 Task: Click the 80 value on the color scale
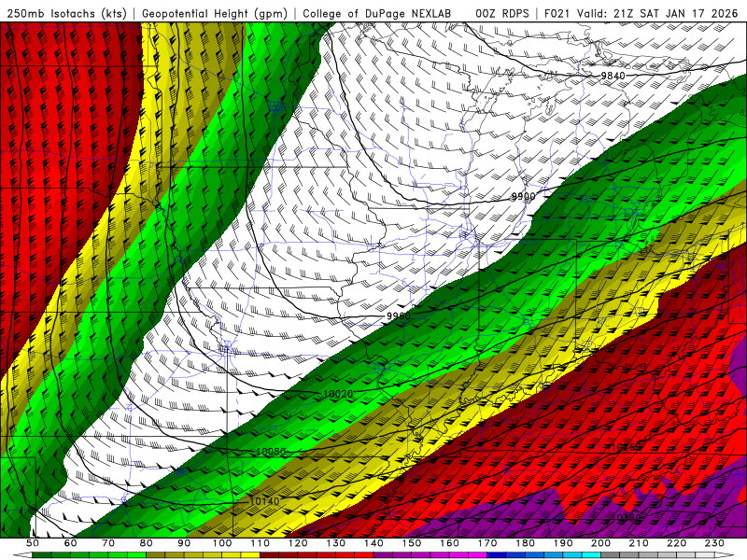[x=146, y=543]
